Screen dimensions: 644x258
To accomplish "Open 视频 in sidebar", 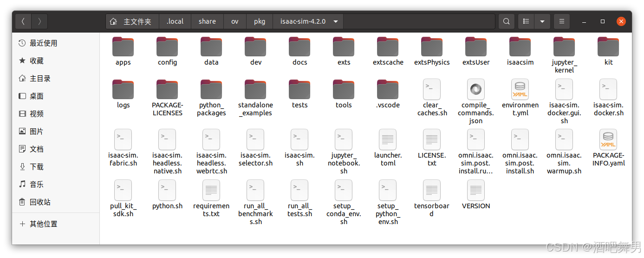I will click(56, 114).
